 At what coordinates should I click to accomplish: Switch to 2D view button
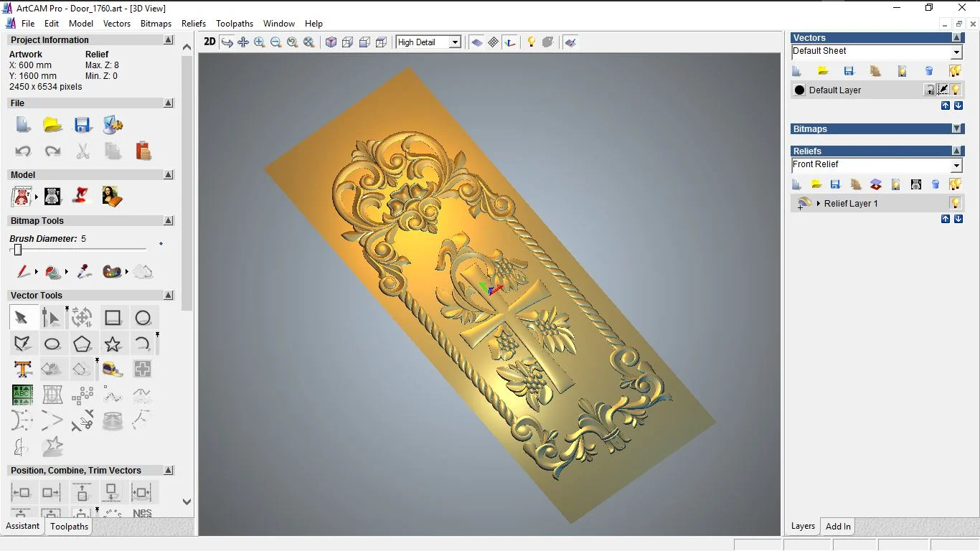209,42
